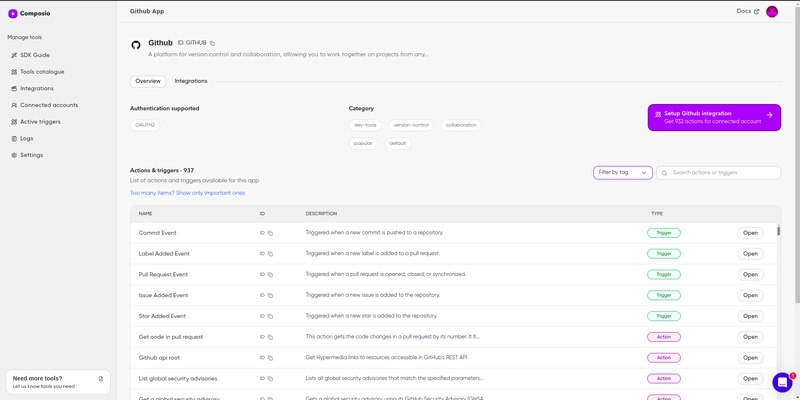Open the Connected accounts sidebar icon

pyautogui.click(x=14, y=105)
